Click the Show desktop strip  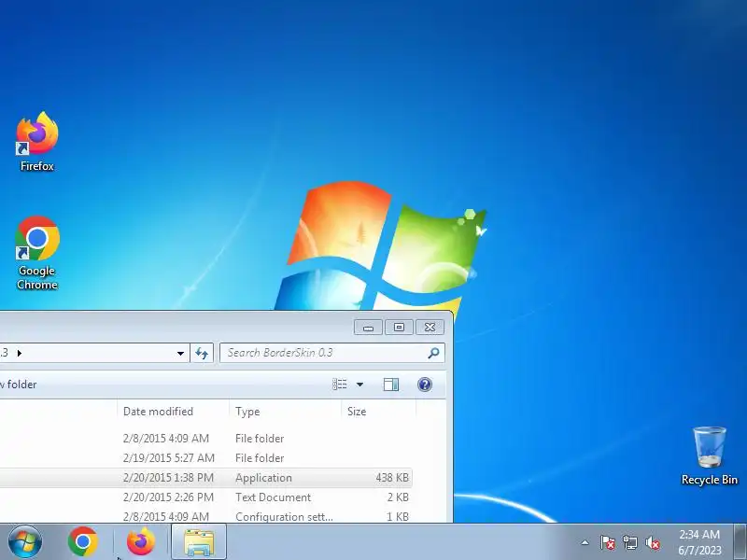pos(740,542)
